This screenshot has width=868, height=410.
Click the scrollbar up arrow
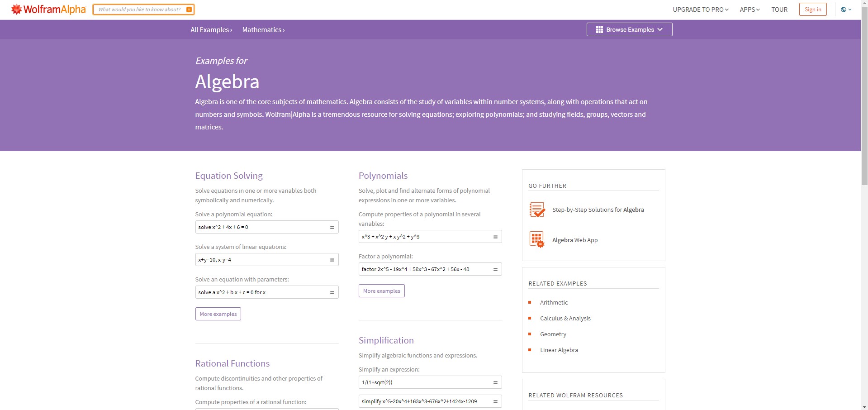coord(864,3)
